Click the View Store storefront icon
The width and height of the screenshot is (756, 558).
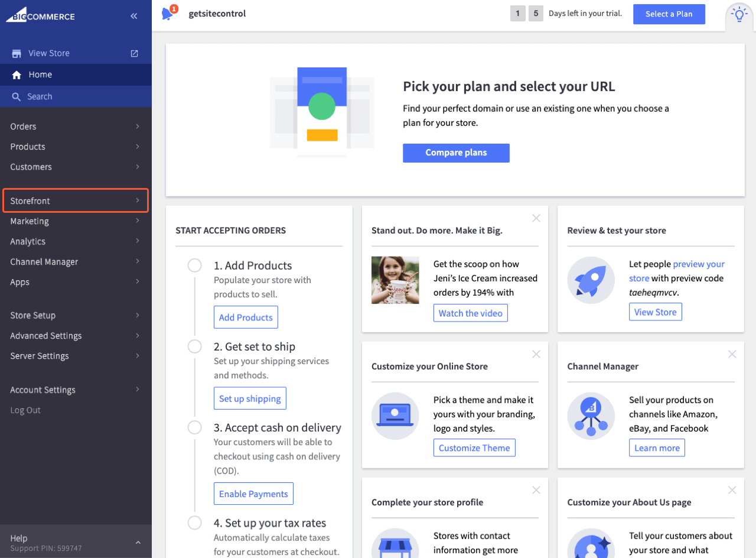17,53
